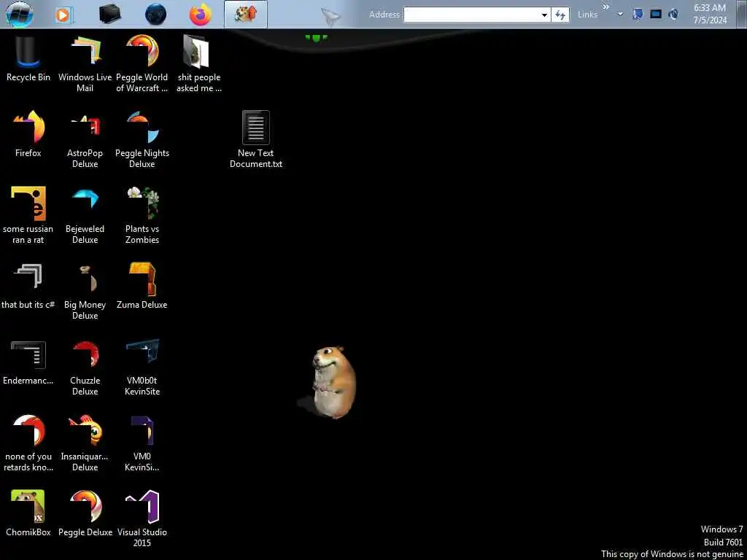Select the 'shit people asked me' folder

198,64
